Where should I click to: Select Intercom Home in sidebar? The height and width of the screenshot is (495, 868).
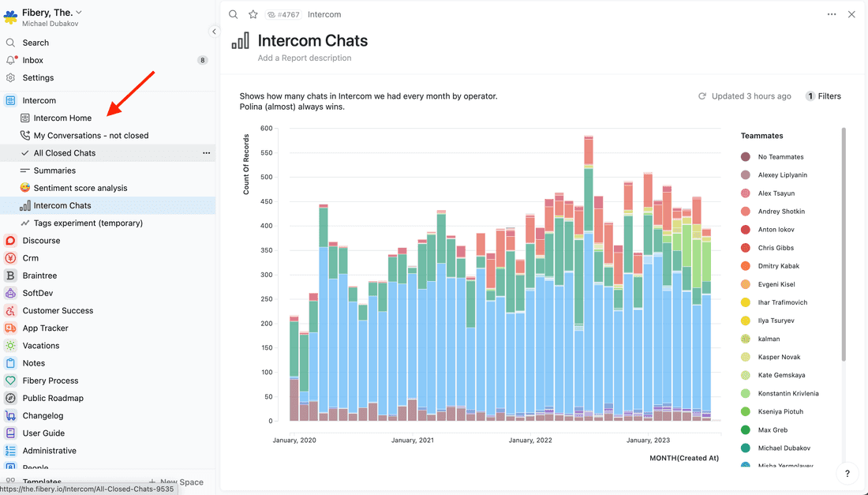point(62,118)
